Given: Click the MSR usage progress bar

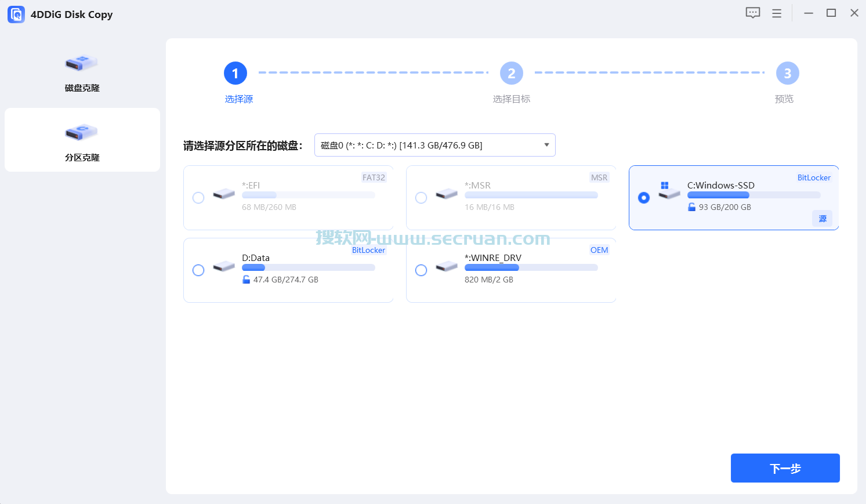Looking at the screenshot, I should pos(531,195).
